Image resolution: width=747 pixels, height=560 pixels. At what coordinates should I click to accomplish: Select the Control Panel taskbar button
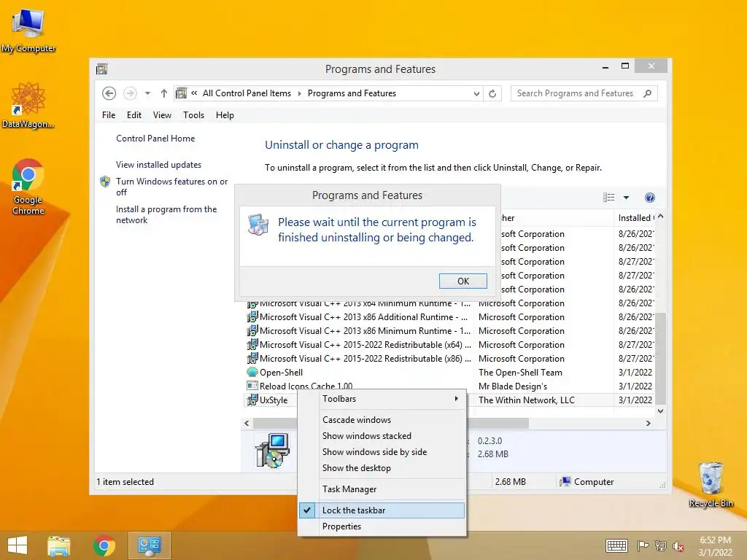(x=149, y=545)
